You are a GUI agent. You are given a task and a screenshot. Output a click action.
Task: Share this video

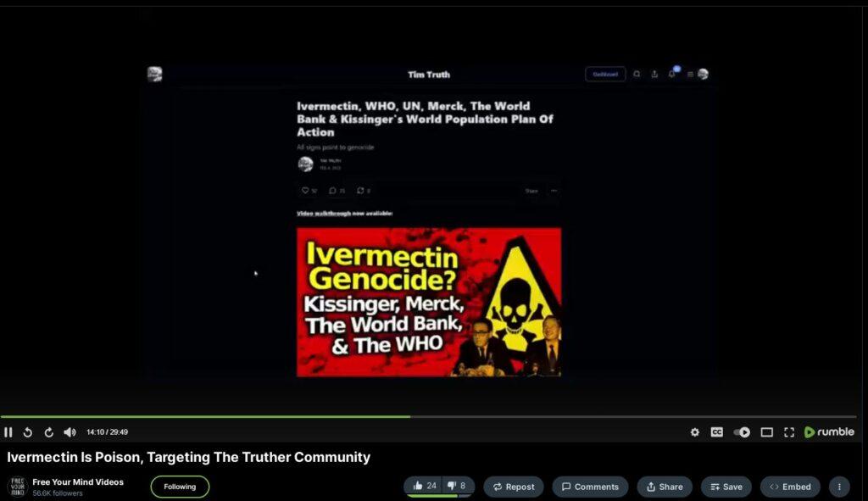coord(665,487)
